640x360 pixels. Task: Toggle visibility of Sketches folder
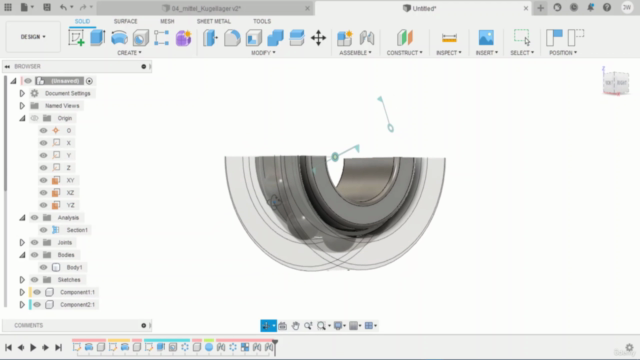[x=34, y=280]
